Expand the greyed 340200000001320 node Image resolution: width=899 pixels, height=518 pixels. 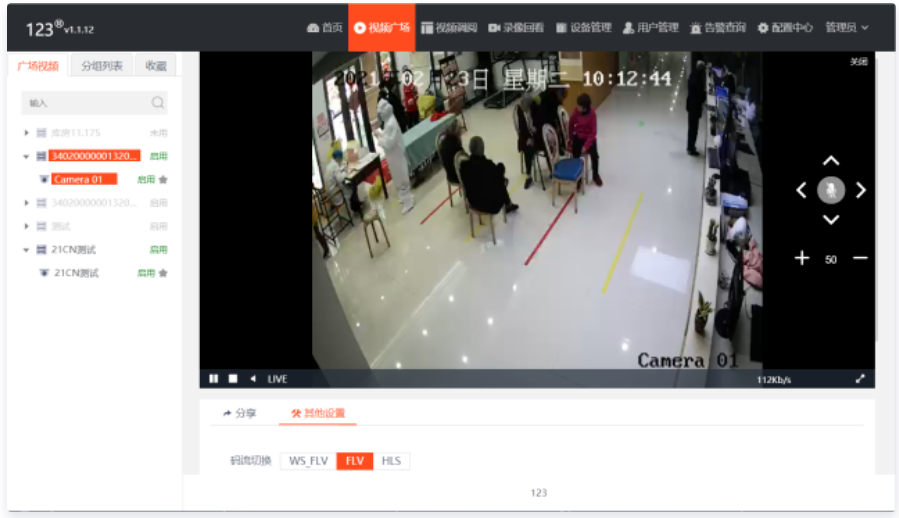(x=26, y=202)
